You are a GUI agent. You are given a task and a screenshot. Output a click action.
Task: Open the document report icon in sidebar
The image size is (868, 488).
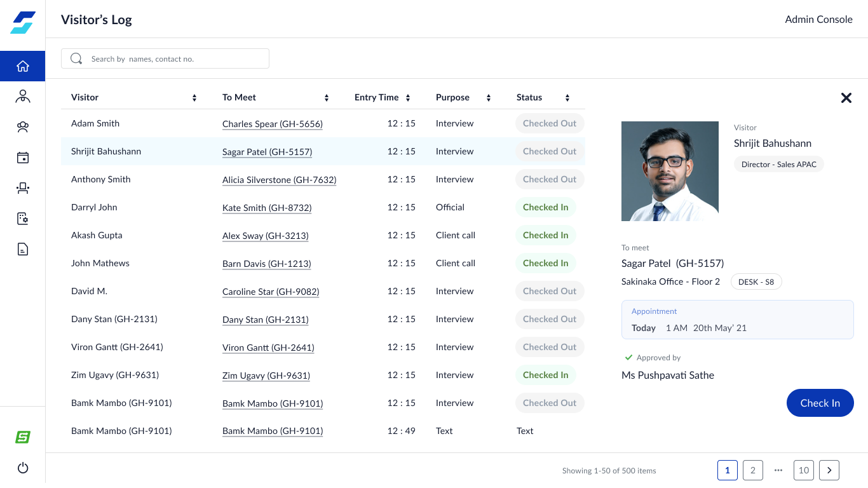point(23,249)
